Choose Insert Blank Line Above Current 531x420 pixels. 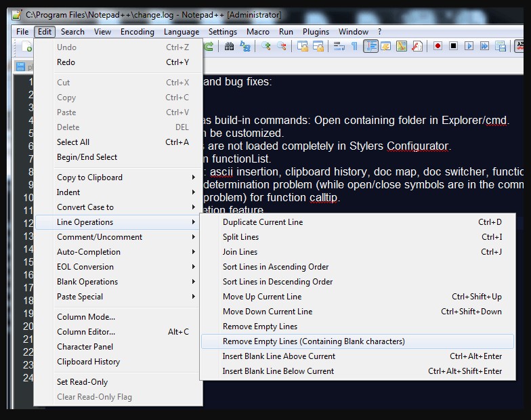(x=358, y=356)
